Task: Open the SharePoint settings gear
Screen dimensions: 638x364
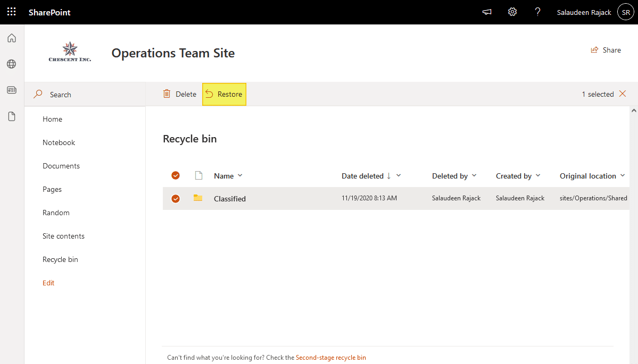Action: (512, 11)
